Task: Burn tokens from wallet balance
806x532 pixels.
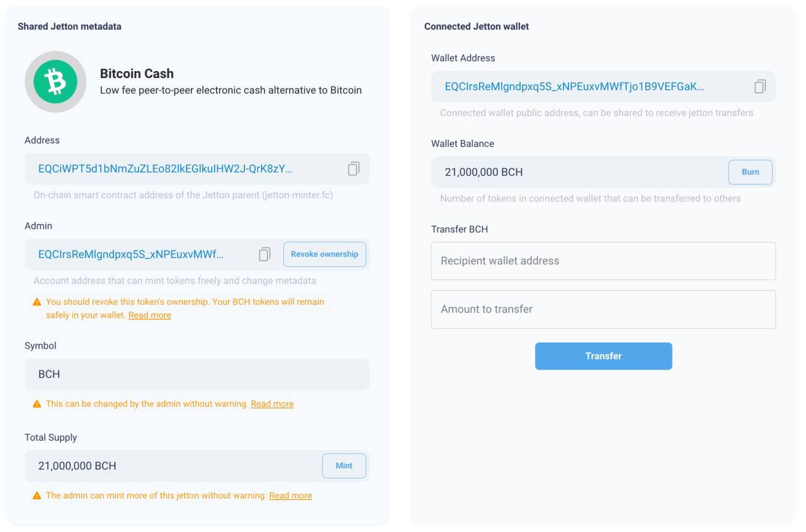Action: (750, 172)
